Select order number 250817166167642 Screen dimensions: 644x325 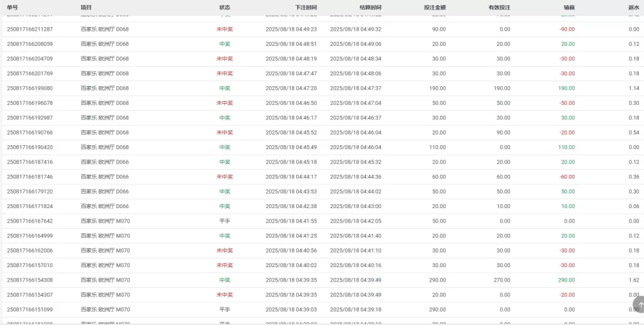pos(30,221)
